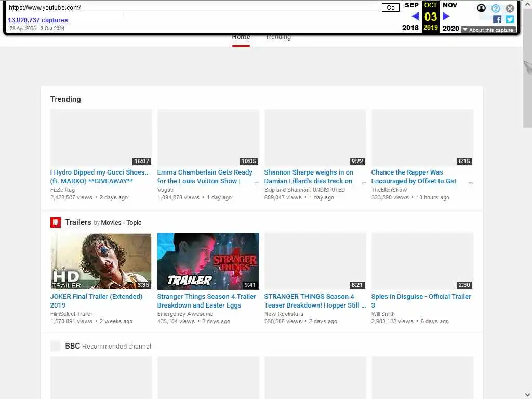
Task: Open the BBC recommended channel link
Action: pyautogui.click(x=72, y=345)
